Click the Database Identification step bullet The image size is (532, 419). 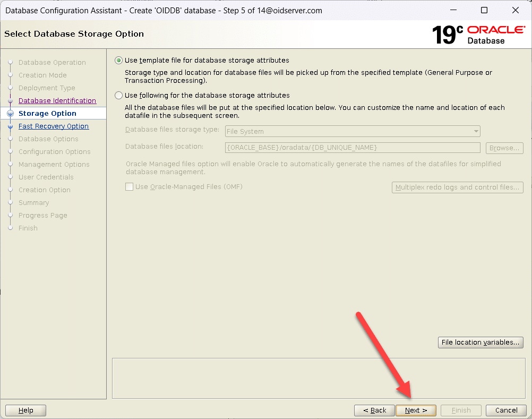tap(10, 101)
